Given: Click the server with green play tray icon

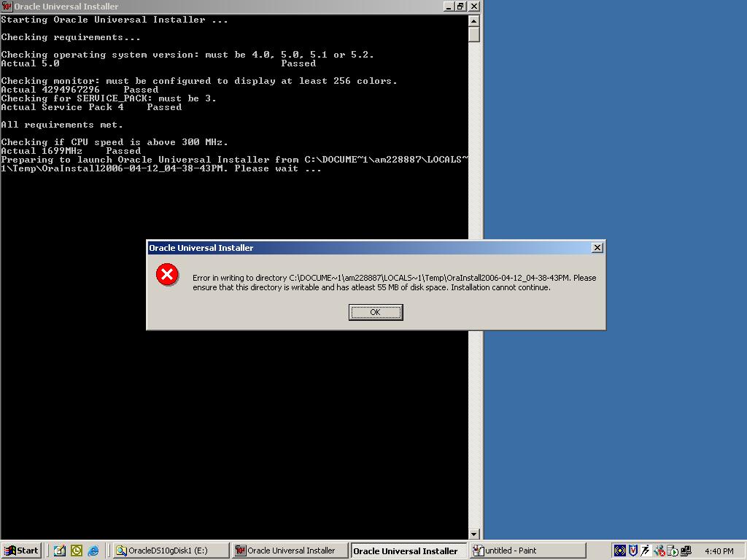Looking at the screenshot, I should (x=672, y=551).
